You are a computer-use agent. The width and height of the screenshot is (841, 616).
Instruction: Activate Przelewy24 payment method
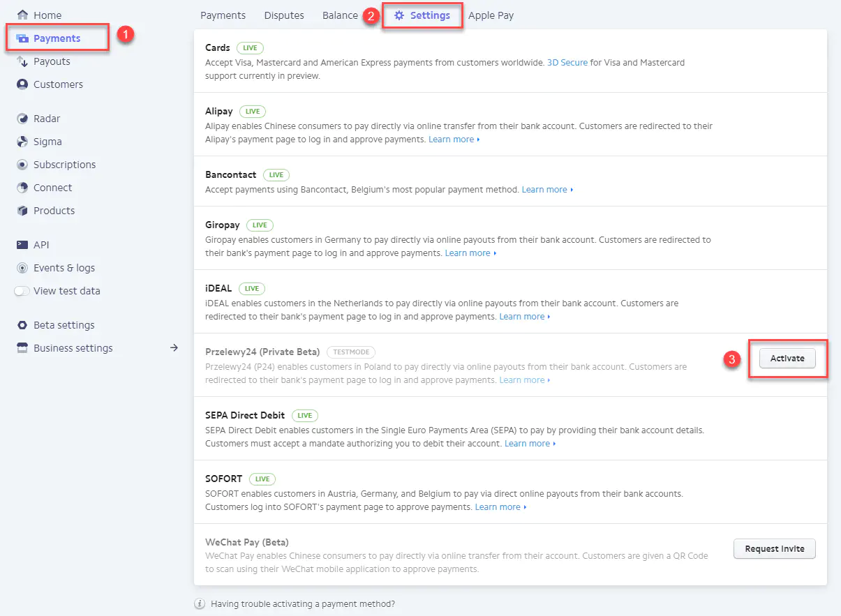click(x=787, y=359)
